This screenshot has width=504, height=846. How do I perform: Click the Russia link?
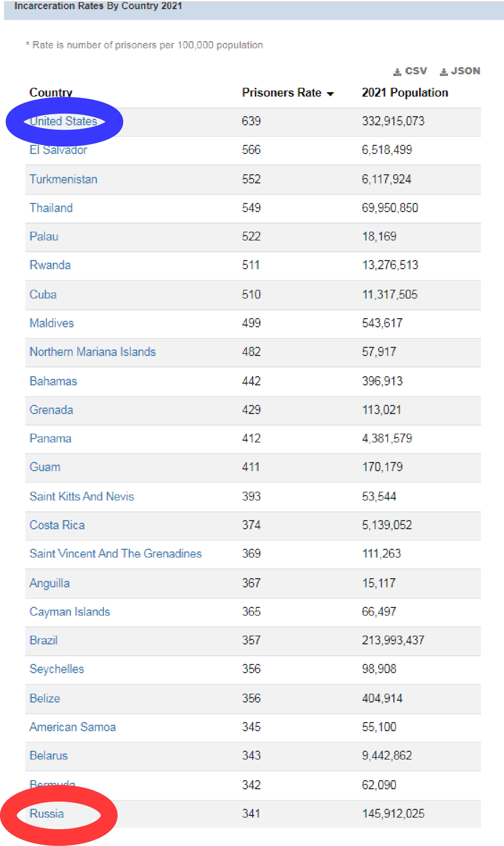click(47, 813)
